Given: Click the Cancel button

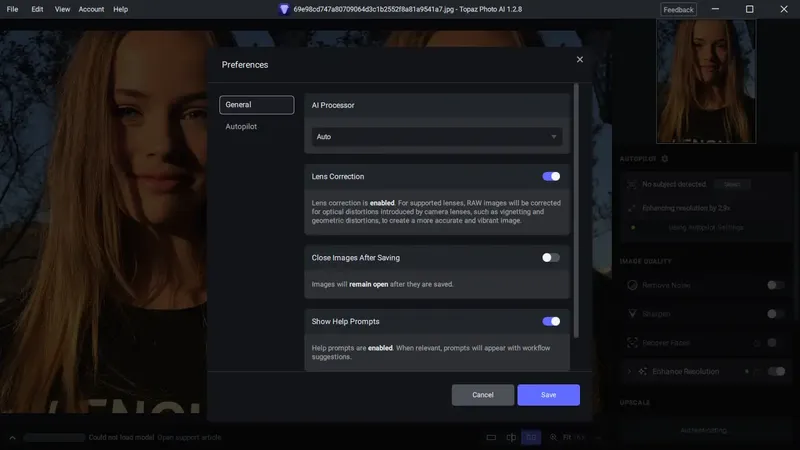Looking at the screenshot, I should pyautogui.click(x=483, y=395).
